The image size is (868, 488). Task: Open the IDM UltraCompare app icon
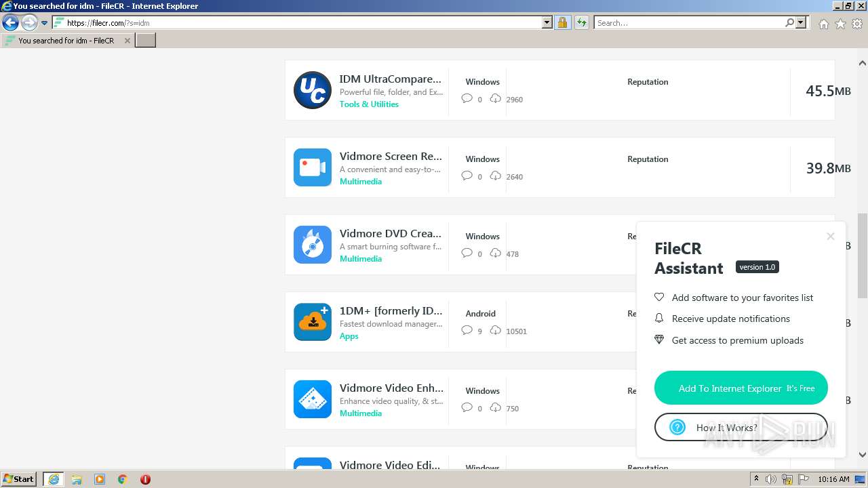313,90
